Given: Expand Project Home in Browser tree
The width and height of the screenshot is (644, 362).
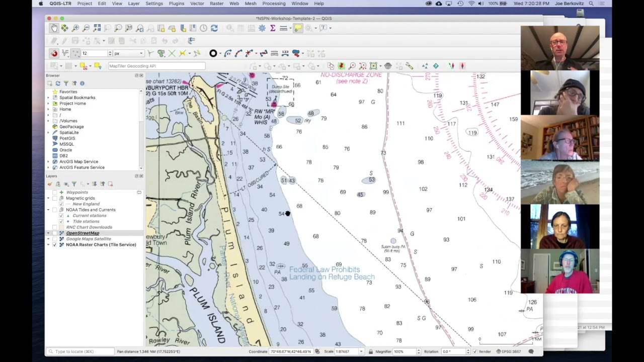Looking at the screenshot, I should tap(49, 104).
